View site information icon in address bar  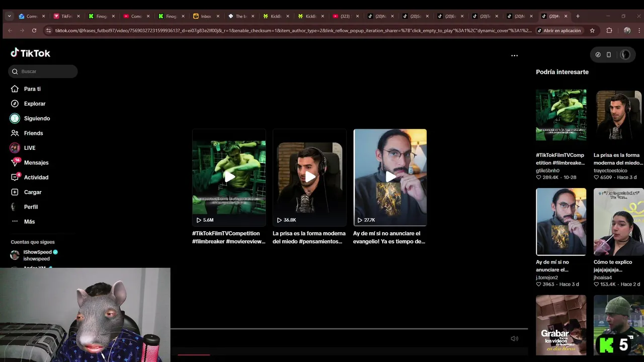pyautogui.click(x=48, y=31)
